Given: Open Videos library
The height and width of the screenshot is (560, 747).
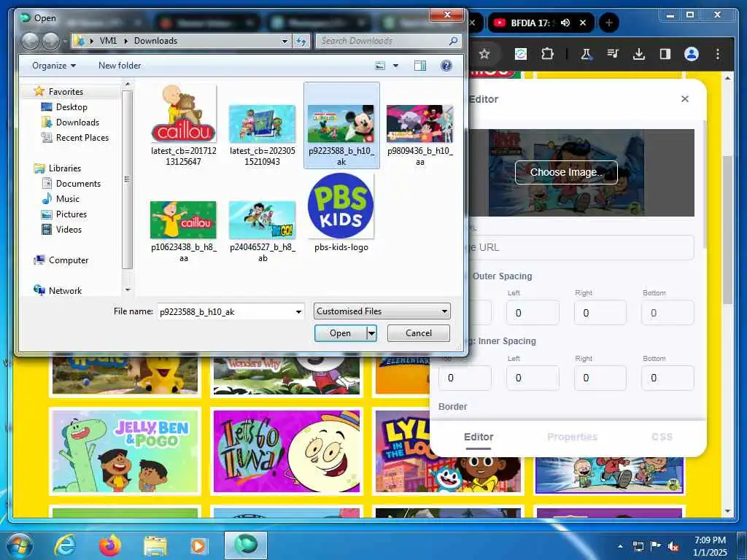Looking at the screenshot, I should pos(69,230).
